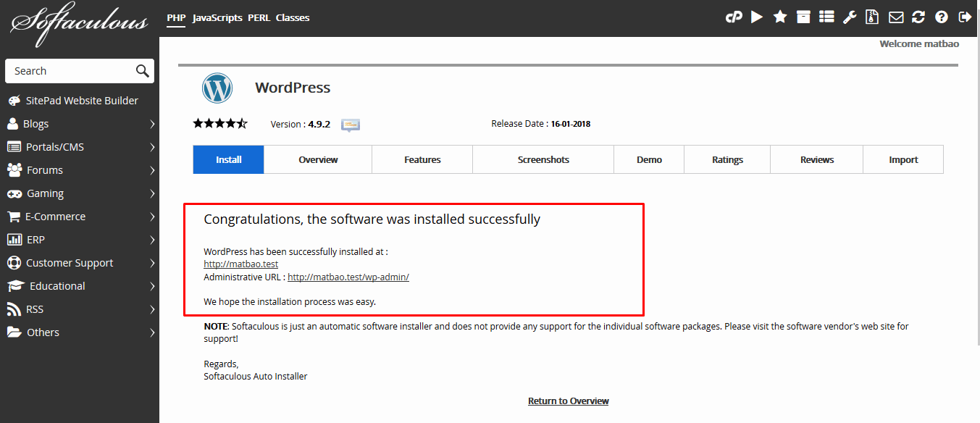980x423 pixels.
Task: Open the Administrative URL wp-admin link
Action: point(348,277)
